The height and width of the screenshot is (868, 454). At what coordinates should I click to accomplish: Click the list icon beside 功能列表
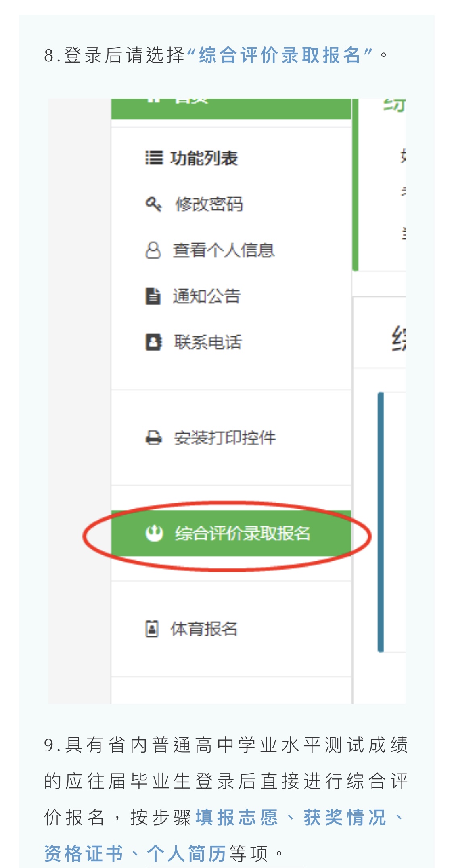pos(154,158)
